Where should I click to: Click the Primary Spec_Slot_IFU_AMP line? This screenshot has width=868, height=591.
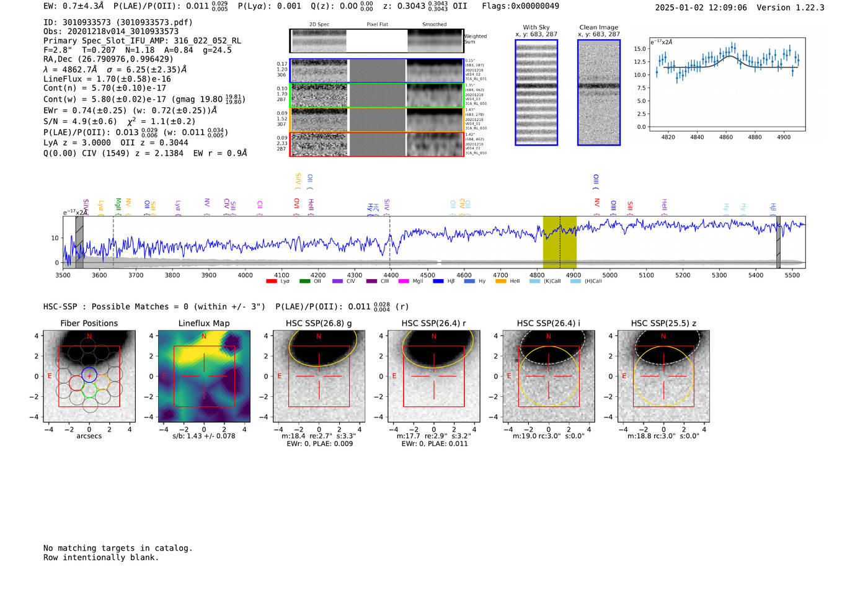tap(142, 41)
